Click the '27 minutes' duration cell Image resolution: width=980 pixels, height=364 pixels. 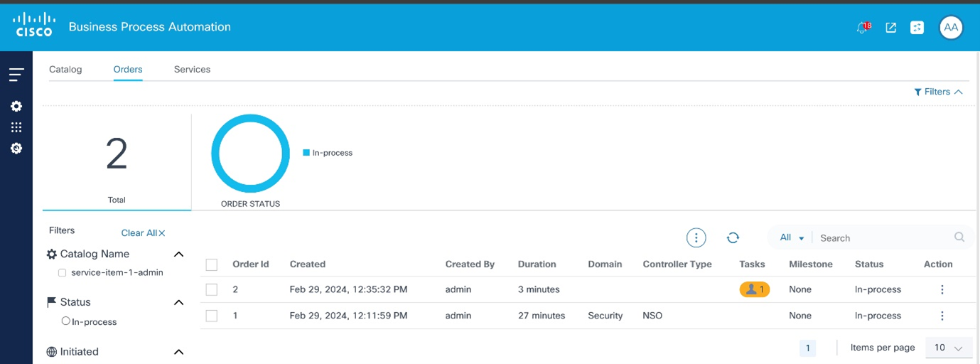542,316
